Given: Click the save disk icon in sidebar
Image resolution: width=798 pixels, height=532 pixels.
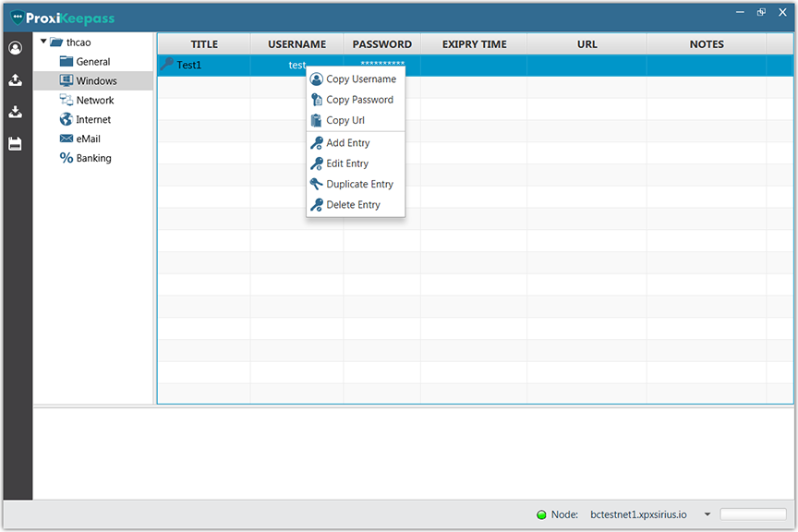Looking at the screenshot, I should (15, 144).
